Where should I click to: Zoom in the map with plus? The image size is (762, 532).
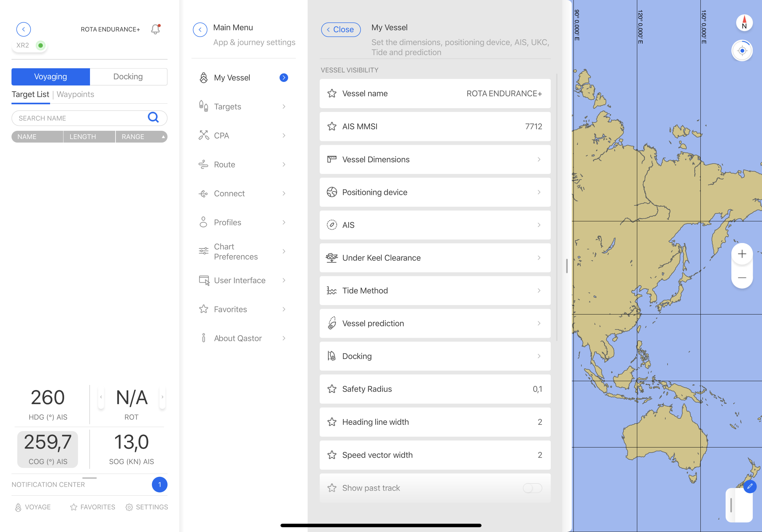(x=742, y=254)
